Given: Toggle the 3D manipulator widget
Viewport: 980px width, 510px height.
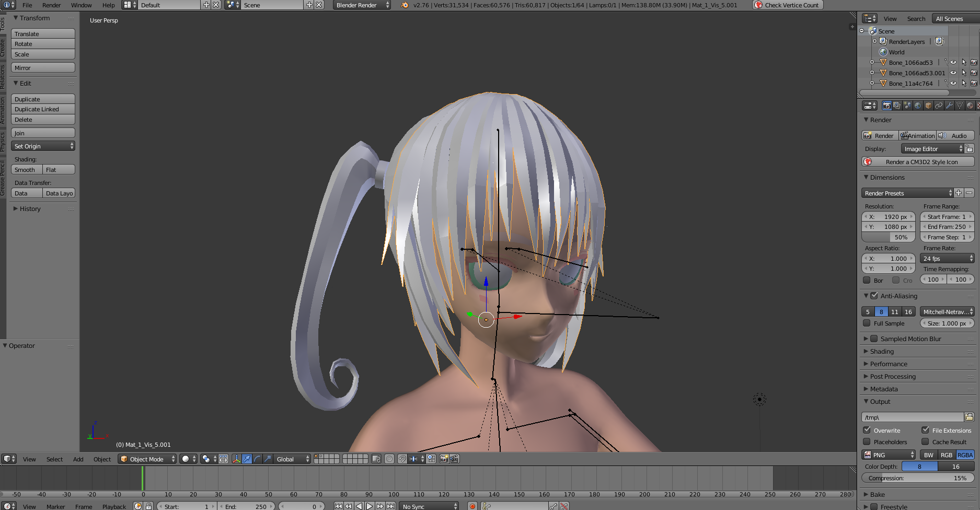Looking at the screenshot, I should (x=236, y=459).
